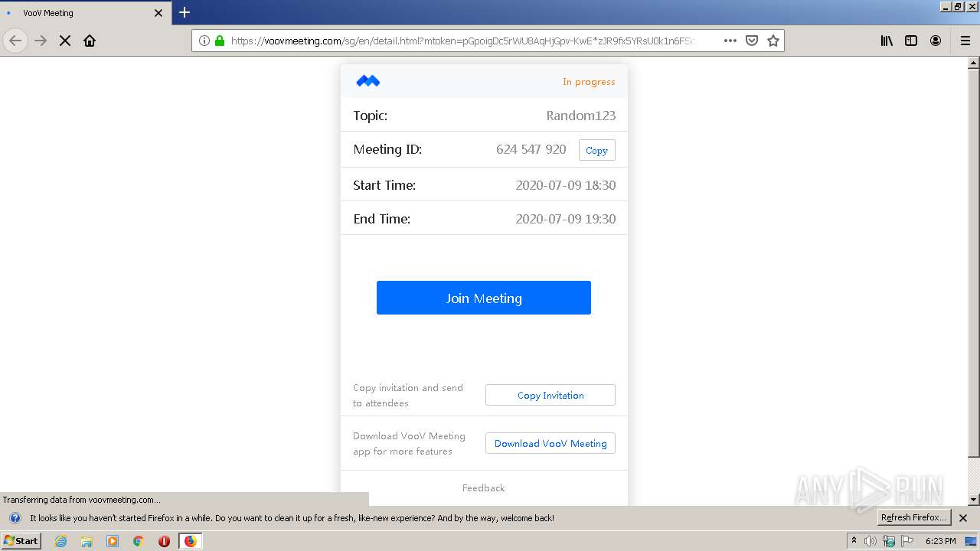Click the network tray icon
The image size is (980, 551).
889,541
